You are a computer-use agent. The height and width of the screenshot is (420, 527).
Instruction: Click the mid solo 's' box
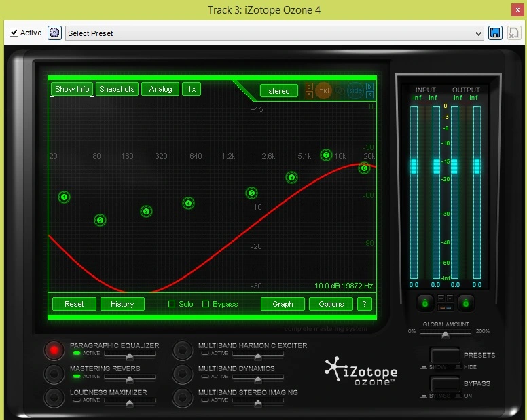click(x=309, y=95)
